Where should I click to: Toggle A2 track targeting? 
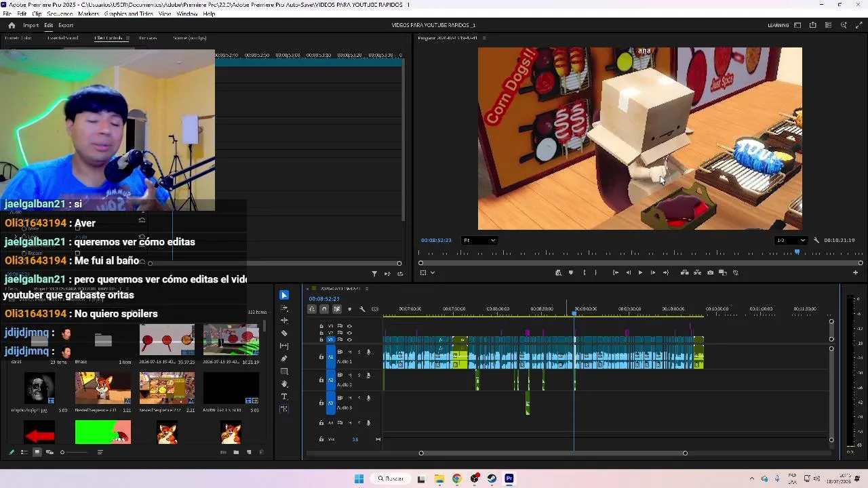[x=331, y=380]
